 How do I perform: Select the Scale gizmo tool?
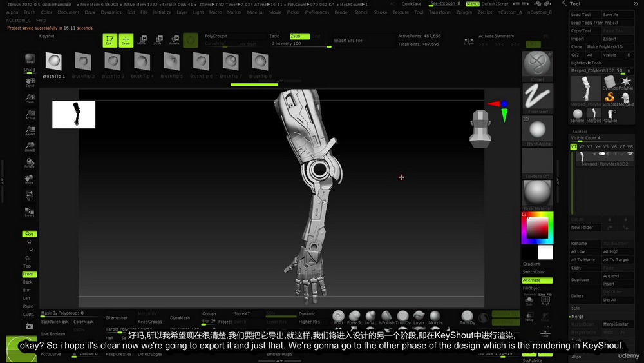(x=158, y=40)
